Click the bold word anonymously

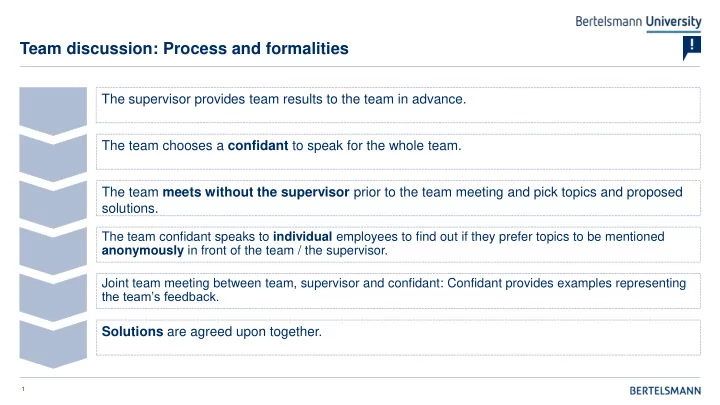(x=142, y=251)
